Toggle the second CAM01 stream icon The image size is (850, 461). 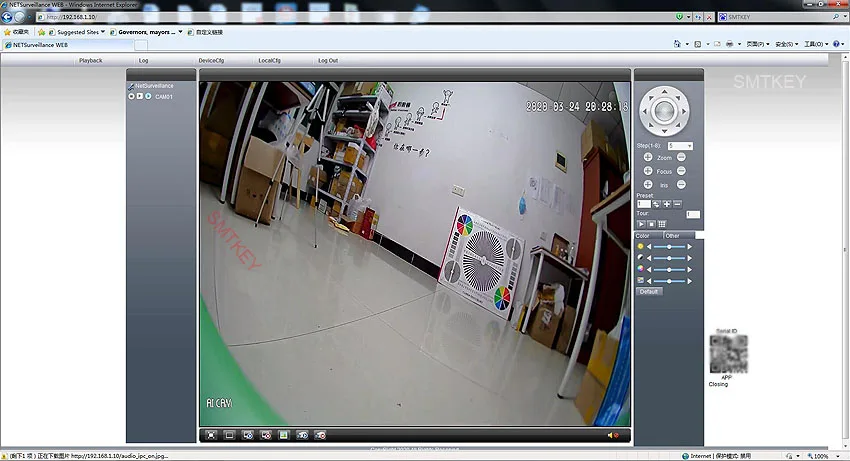click(x=139, y=96)
